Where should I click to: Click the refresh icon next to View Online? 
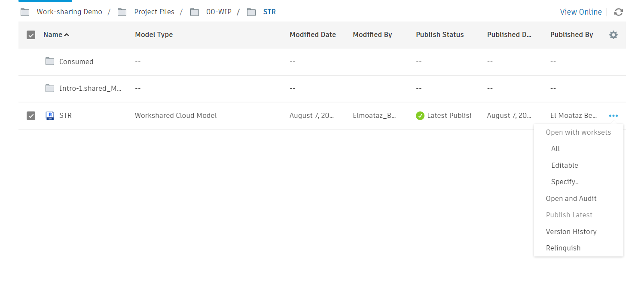tap(618, 12)
